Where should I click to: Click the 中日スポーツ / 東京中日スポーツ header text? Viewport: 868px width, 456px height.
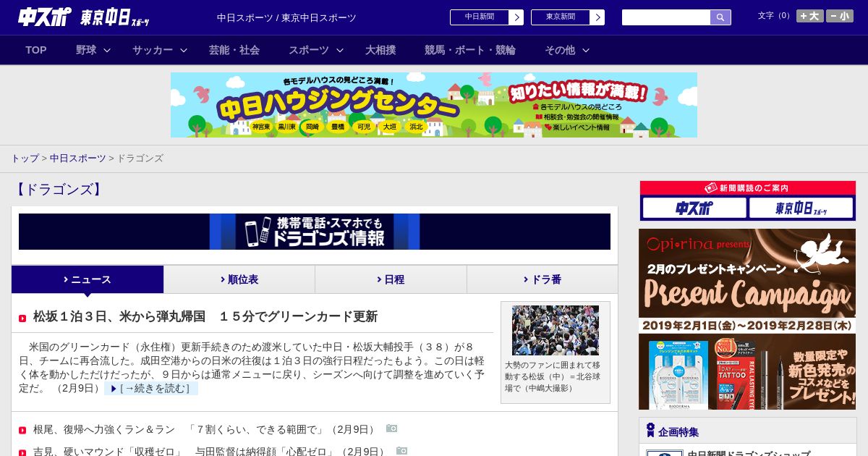[x=286, y=18]
